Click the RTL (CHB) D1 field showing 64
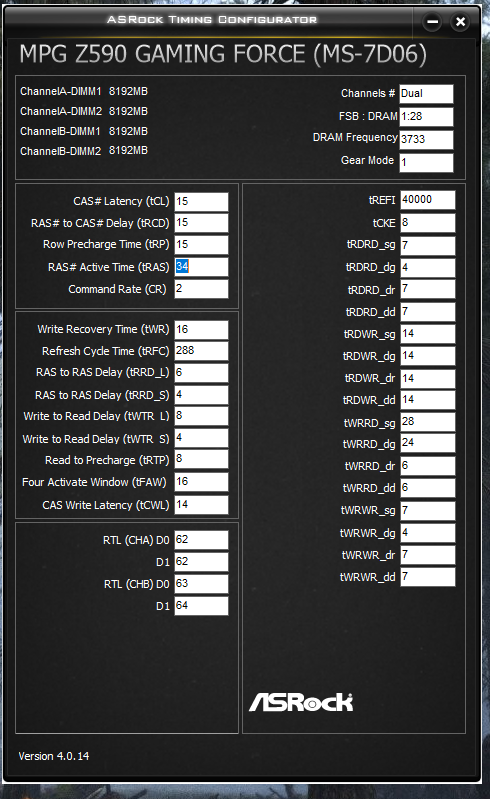Viewport: 490px width, 799px height. pos(201,606)
